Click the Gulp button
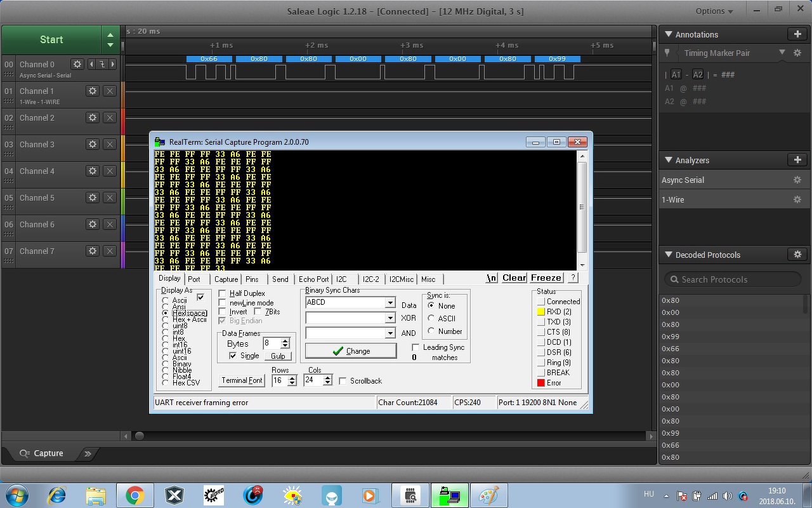The height and width of the screenshot is (508, 812). coord(278,356)
